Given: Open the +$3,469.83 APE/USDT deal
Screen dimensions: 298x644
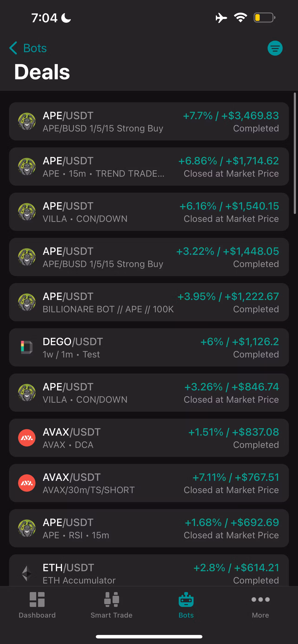Looking at the screenshot, I should (149, 121).
